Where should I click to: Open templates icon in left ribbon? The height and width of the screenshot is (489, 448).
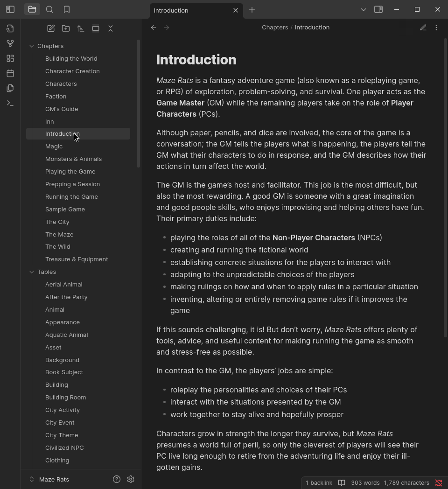[10, 88]
